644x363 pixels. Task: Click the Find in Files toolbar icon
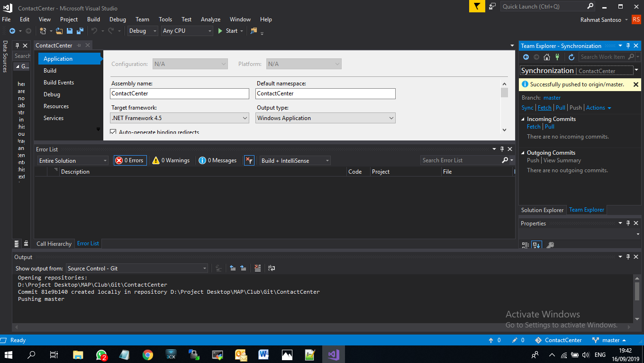(x=254, y=31)
